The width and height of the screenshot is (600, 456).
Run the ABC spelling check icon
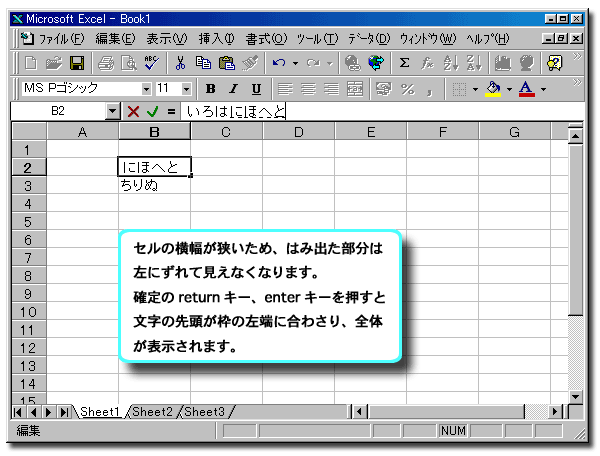tap(152, 63)
